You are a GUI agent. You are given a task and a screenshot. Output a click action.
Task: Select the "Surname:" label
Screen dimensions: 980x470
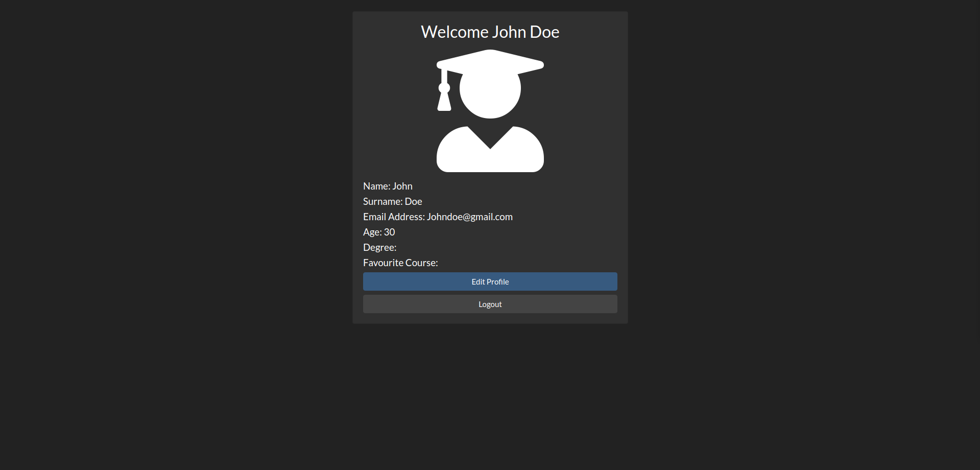(x=383, y=202)
